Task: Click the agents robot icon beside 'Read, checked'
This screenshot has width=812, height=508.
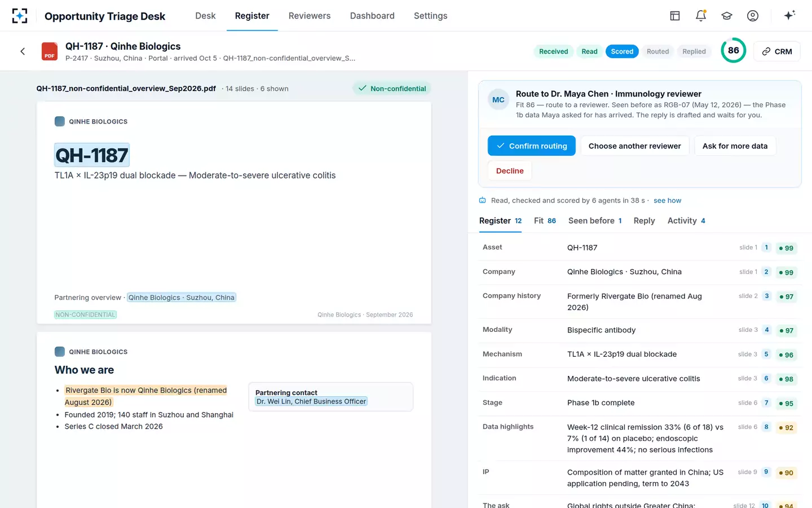Action: pyautogui.click(x=483, y=200)
